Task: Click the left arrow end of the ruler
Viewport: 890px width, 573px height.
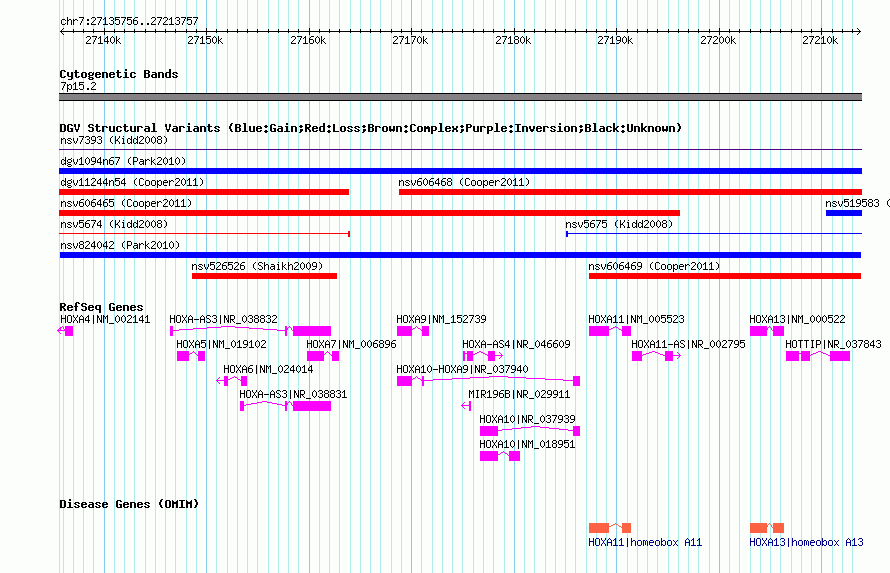Action: tap(62, 31)
